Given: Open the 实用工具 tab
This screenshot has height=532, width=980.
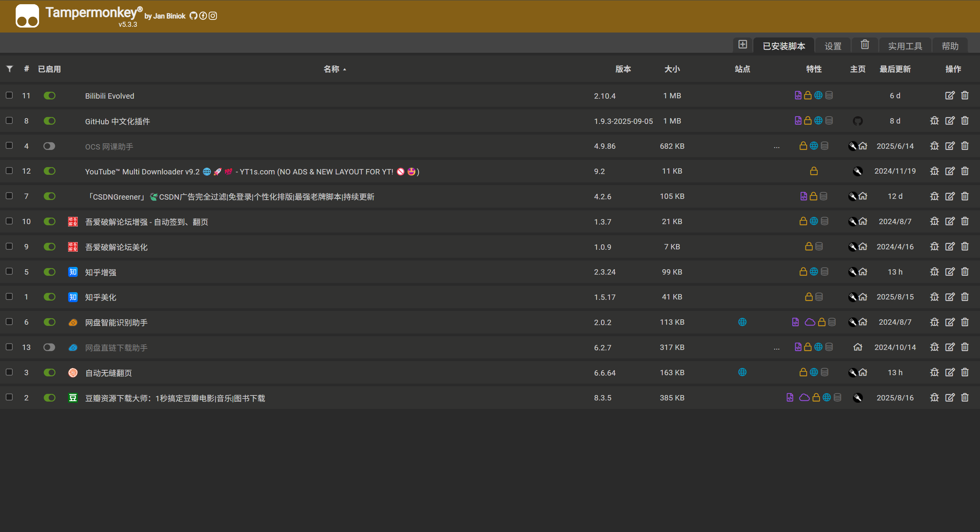Looking at the screenshot, I should pos(905,46).
